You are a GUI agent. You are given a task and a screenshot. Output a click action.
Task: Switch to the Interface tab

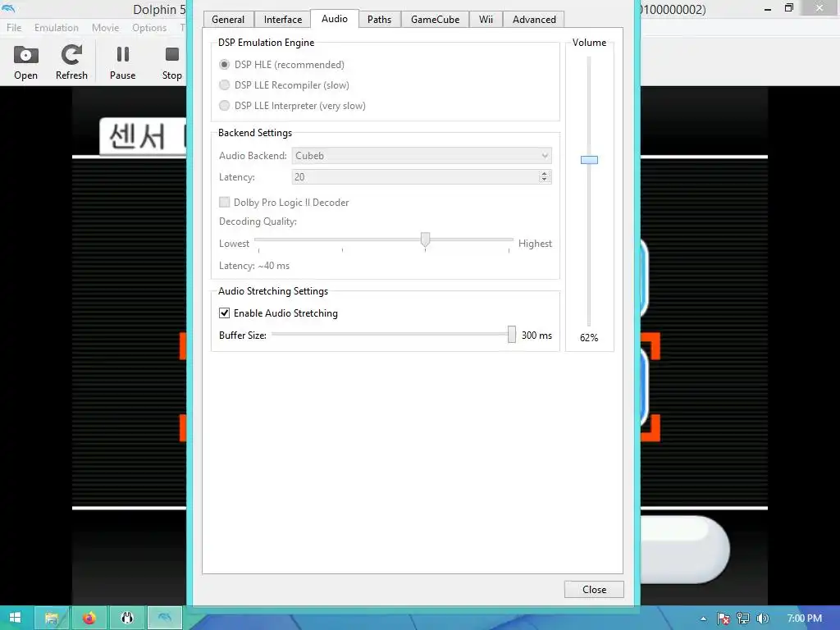pos(283,20)
